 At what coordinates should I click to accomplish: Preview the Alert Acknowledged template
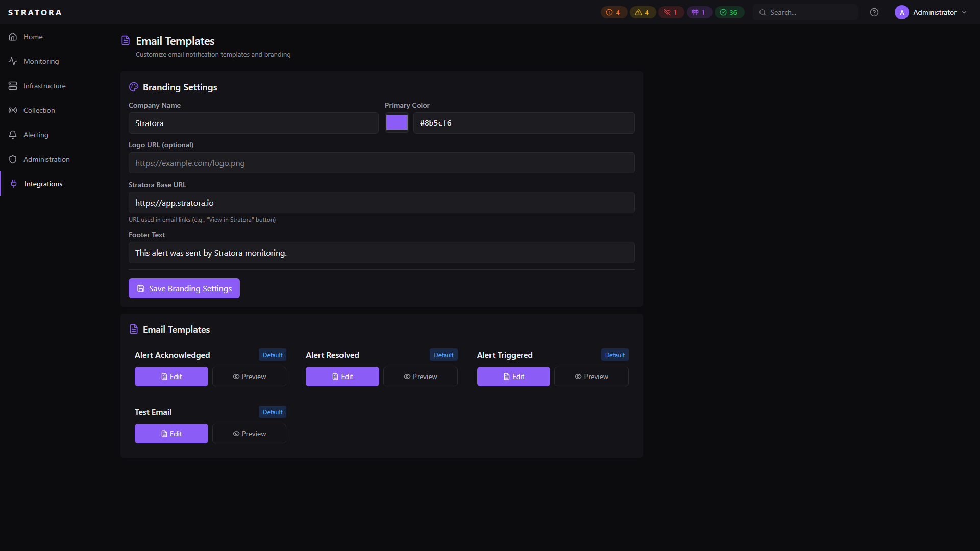tap(249, 377)
